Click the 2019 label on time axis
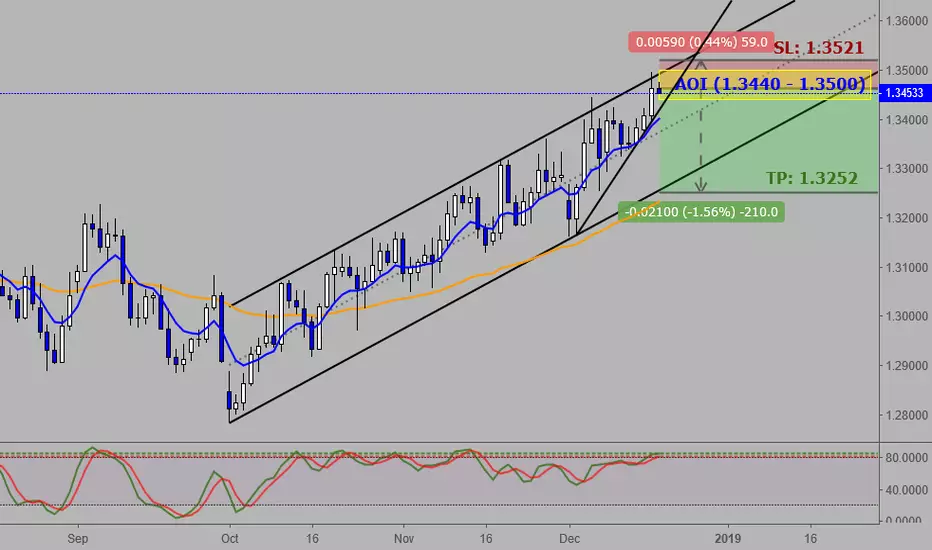The height and width of the screenshot is (550, 932). click(x=728, y=539)
